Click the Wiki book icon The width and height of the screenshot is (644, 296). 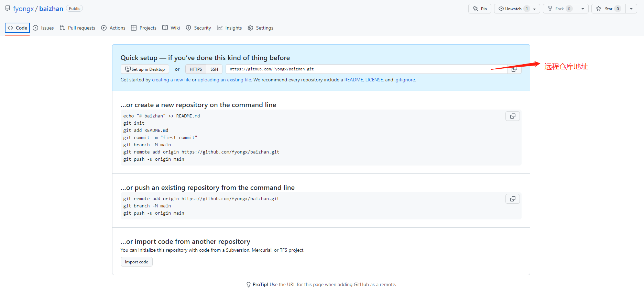[165, 28]
